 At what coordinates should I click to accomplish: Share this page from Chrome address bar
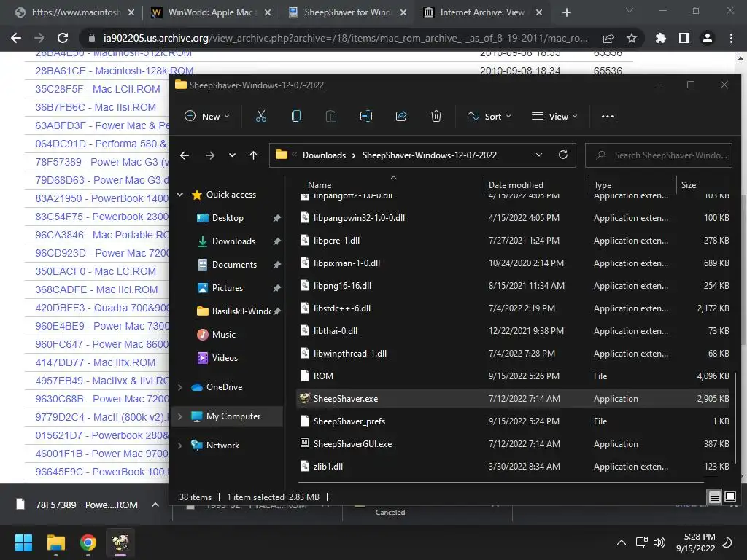coord(608,38)
